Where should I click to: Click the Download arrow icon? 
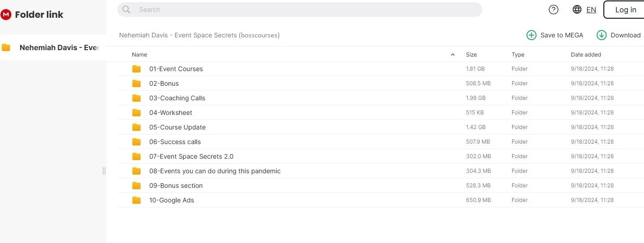(x=602, y=35)
